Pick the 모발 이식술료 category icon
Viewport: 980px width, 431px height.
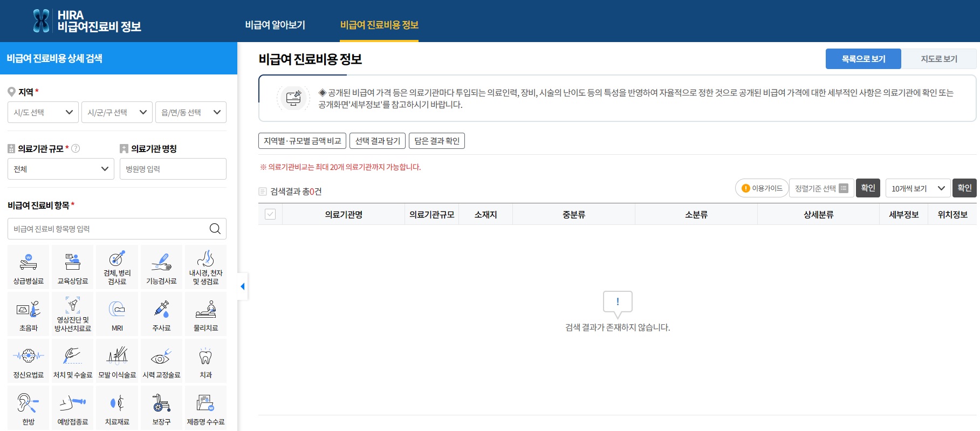tap(117, 361)
